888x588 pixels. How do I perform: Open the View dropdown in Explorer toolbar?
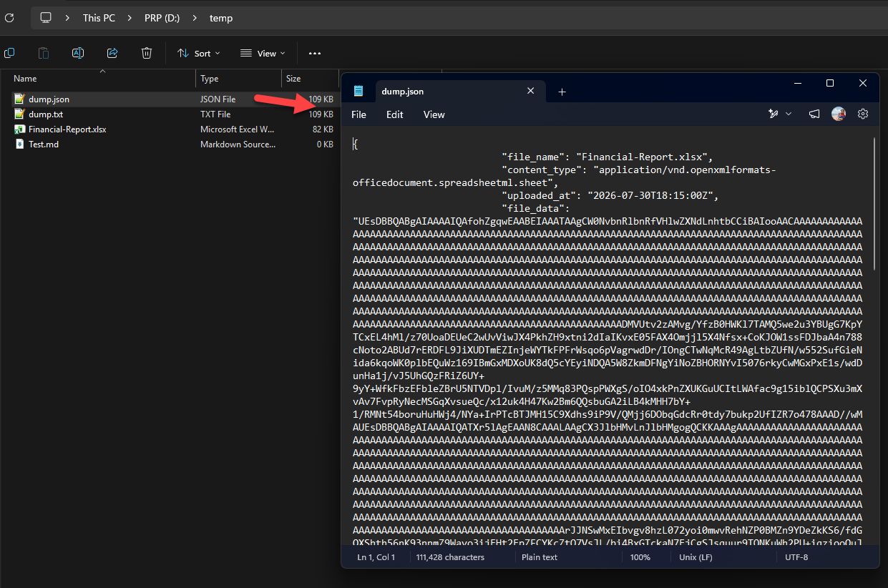click(263, 53)
